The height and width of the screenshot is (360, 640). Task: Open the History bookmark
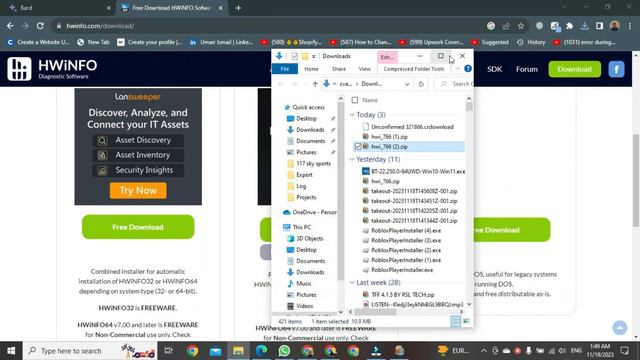[531, 42]
